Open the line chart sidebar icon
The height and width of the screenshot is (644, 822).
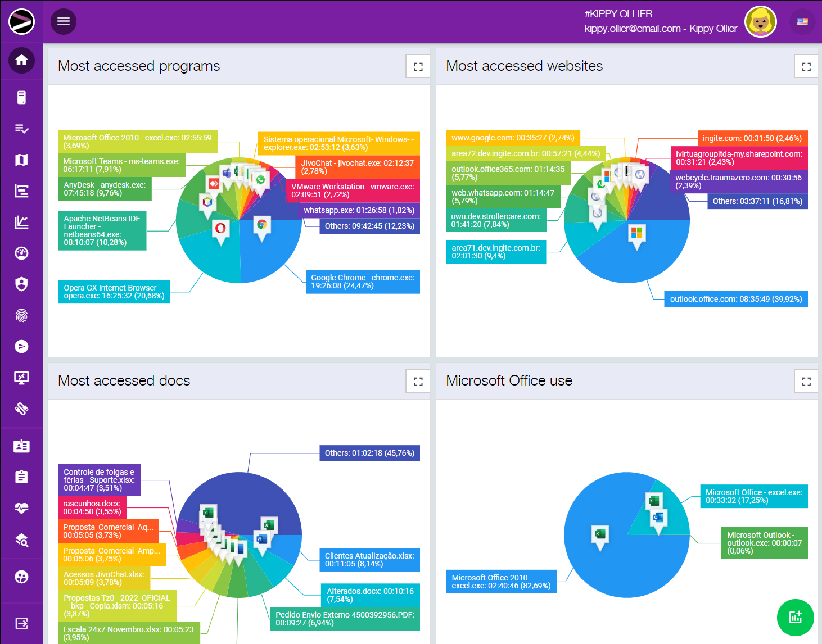point(21,223)
